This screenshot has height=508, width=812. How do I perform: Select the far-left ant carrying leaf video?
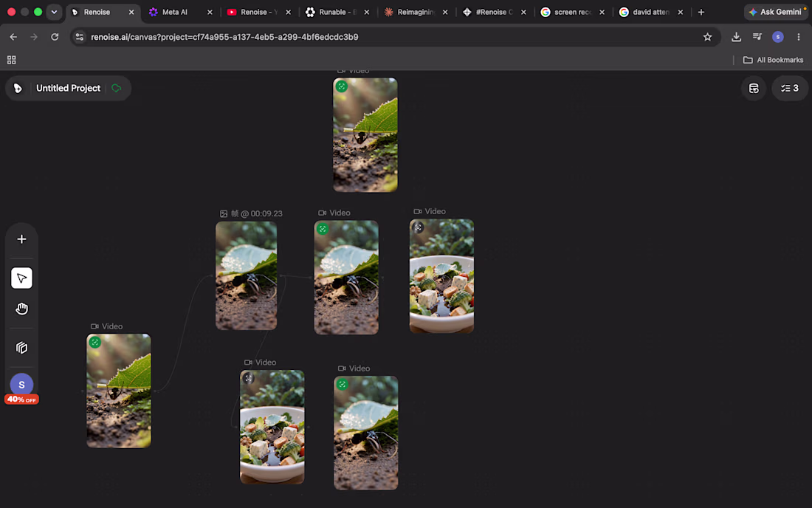[x=119, y=391]
